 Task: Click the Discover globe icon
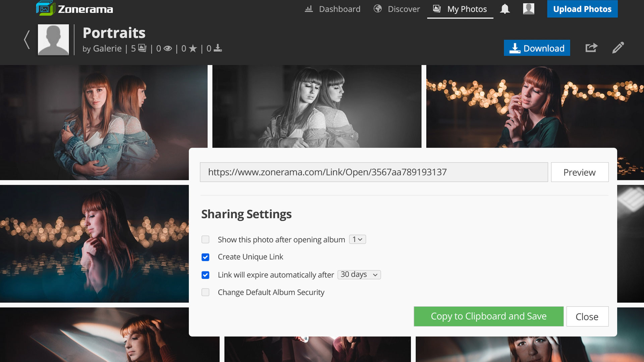pyautogui.click(x=378, y=9)
